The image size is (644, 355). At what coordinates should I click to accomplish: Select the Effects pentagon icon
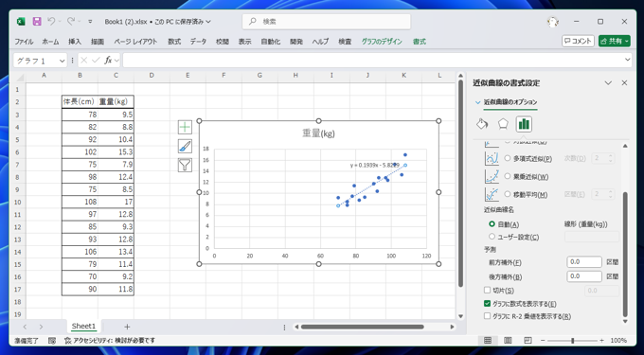click(503, 123)
